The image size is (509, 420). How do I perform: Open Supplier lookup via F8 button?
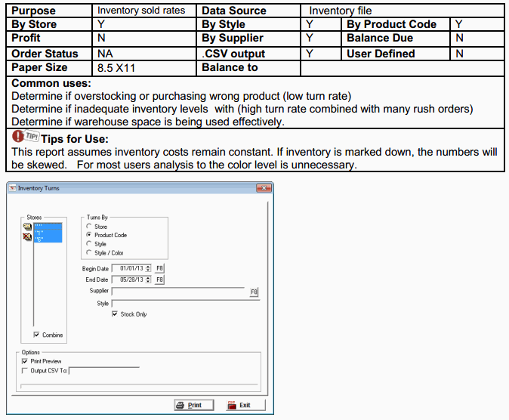[x=254, y=292]
